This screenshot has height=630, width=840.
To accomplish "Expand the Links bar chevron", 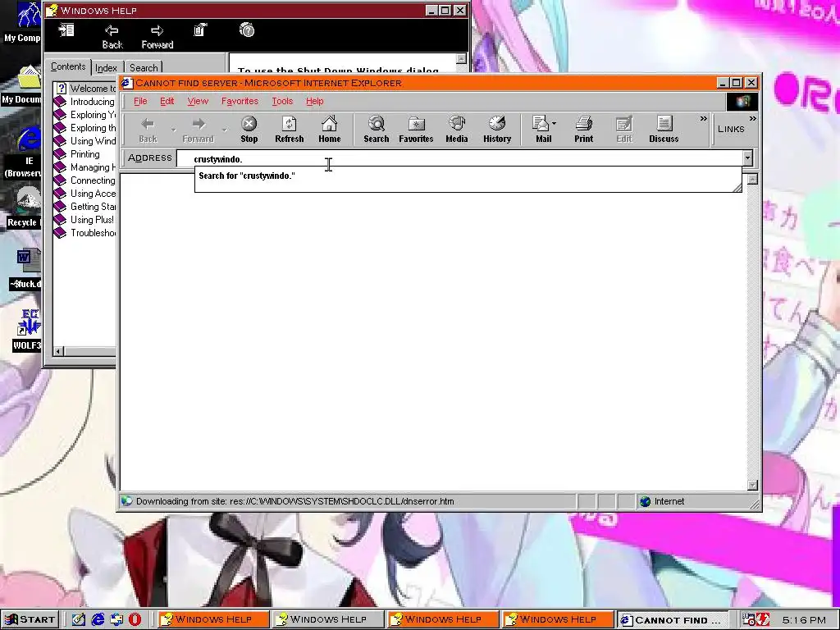I will click(753, 118).
